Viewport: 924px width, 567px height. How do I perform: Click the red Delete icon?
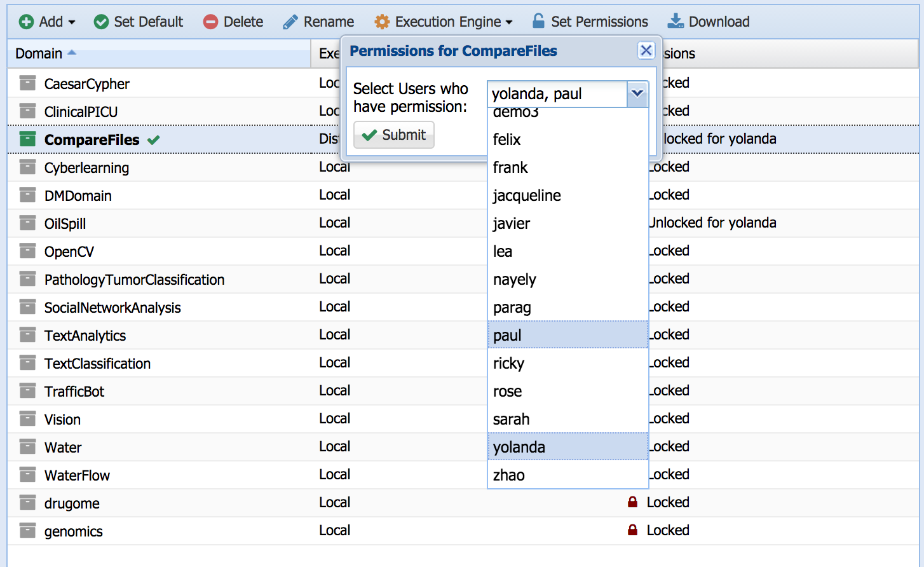[x=210, y=22]
